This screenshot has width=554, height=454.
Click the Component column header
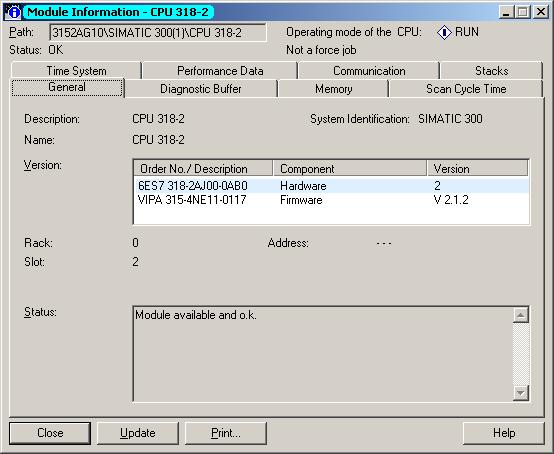(x=350, y=169)
